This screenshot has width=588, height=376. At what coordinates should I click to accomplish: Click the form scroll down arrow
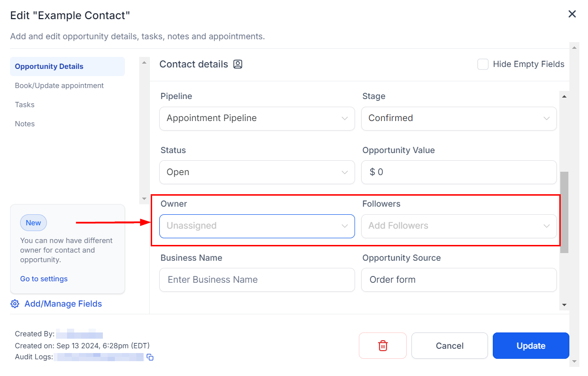564,305
